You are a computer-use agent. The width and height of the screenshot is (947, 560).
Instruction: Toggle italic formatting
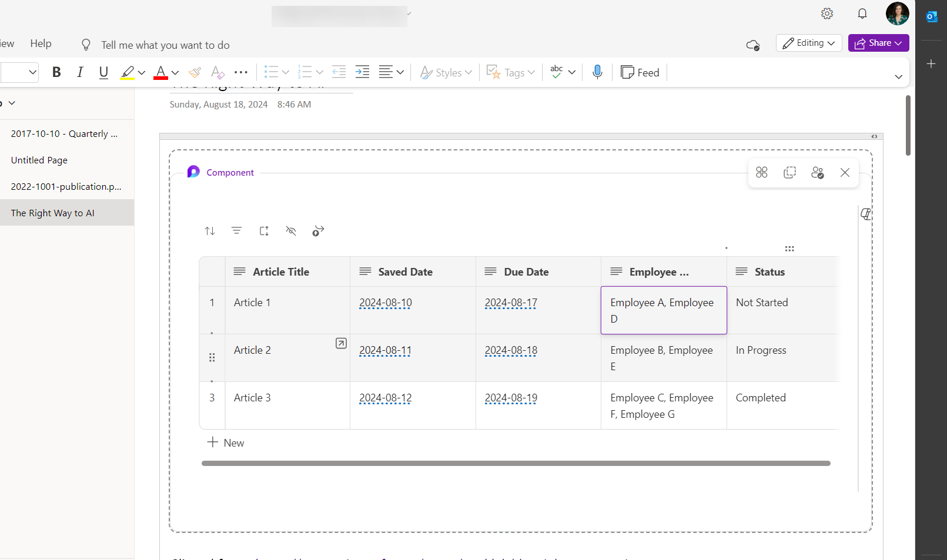coord(80,72)
